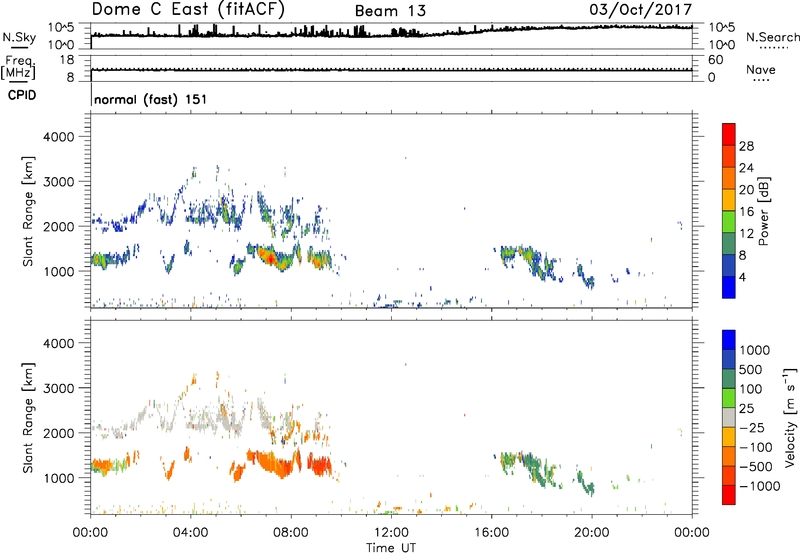
Task: Click the "20:00" time tick label
Action: tap(592, 533)
